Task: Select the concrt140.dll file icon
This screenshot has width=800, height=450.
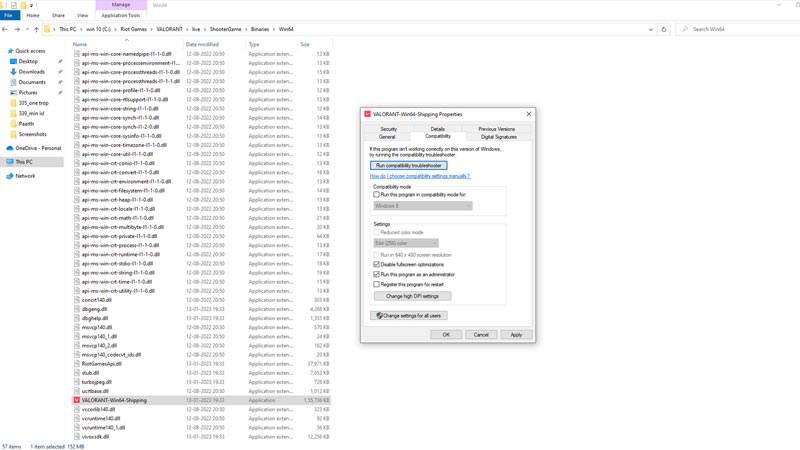Action: point(77,300)
